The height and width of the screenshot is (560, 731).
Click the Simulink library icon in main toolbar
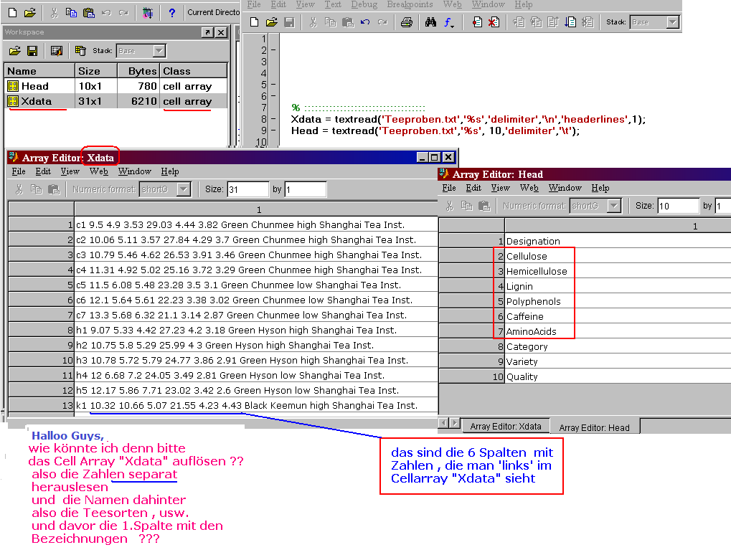[148, 12]
